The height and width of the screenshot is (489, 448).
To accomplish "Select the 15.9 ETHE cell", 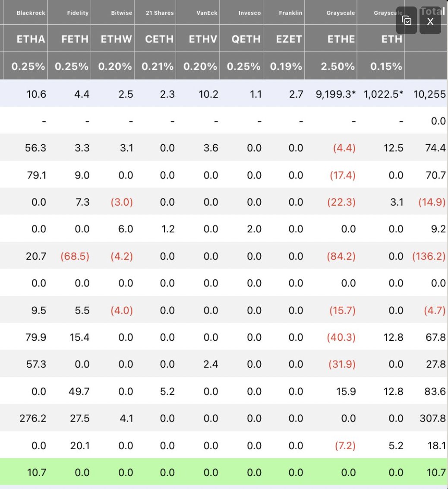I will point(346,391).
